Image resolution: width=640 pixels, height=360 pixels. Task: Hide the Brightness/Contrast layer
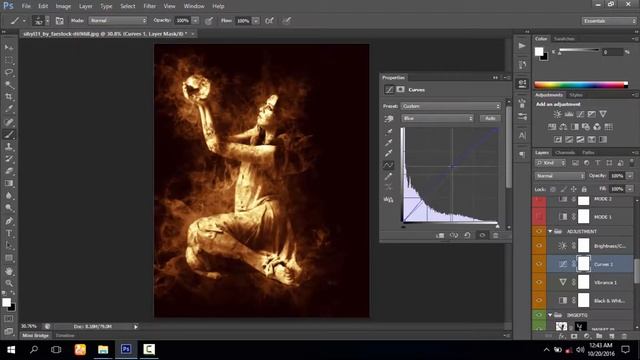(x=539, y=246)
